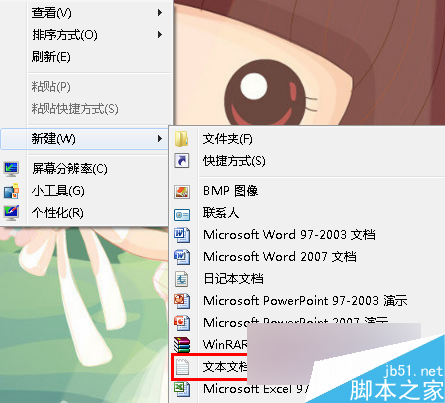The image size is (445, 403).
Task: Click the Excel worksheet icon
Action: 182,389
